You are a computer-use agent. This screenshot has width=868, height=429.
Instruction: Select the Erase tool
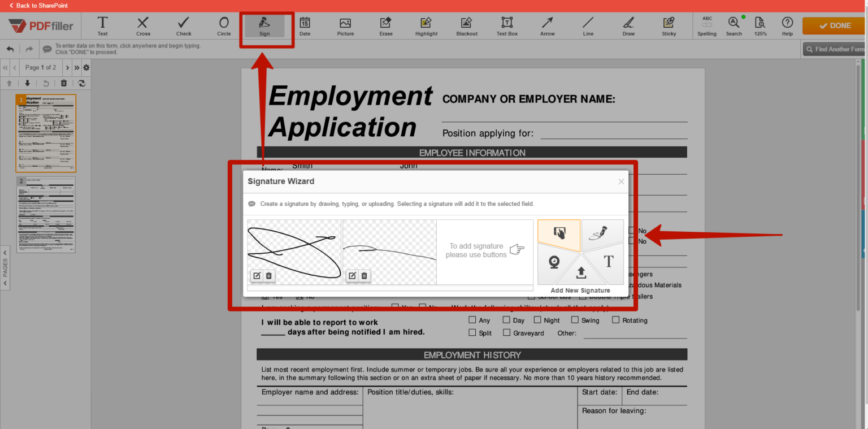pyautogui.click(x=385, y=25)
